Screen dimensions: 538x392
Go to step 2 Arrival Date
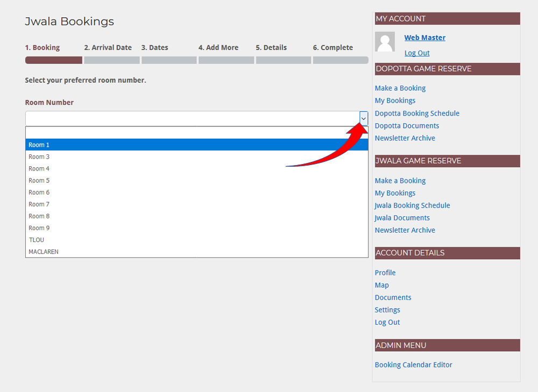coord(108,47)
